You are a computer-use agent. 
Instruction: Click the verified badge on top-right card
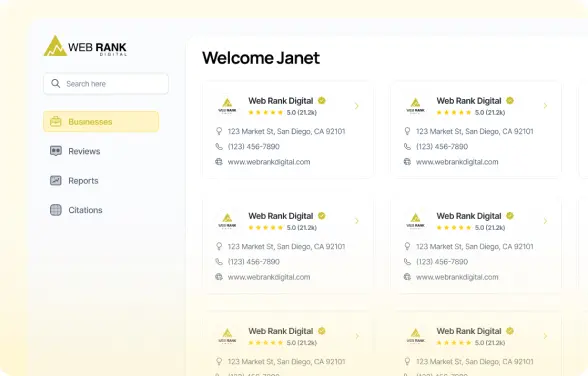coord(510,100)
